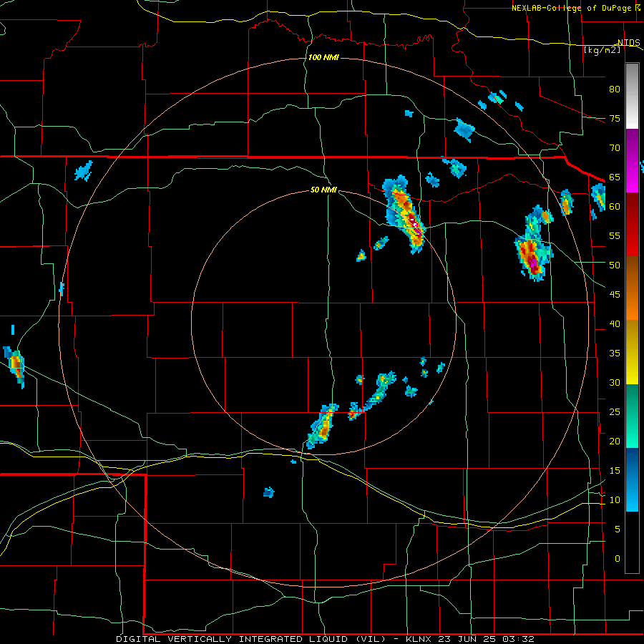644x644 pixels.
Task: Click the 55 value on the VIL scale
Action: 615,236
